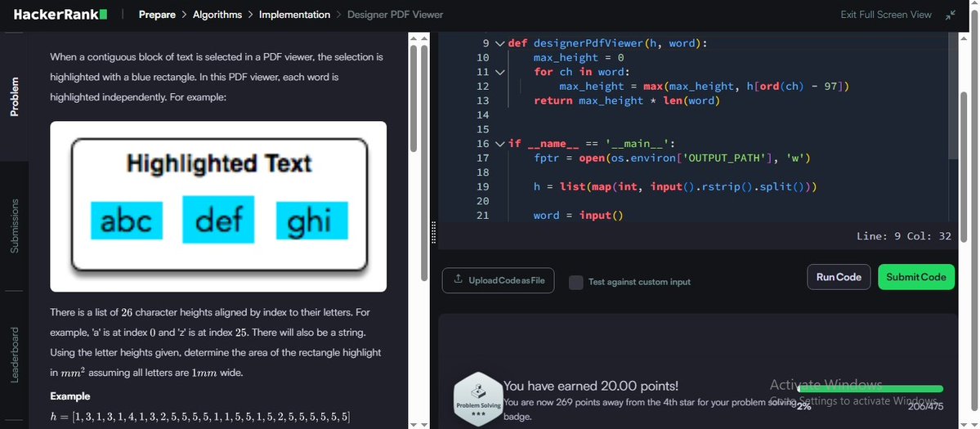This screenshot has height=429, width=980.
Task: Click the upload icon in Upload Code as File
Action: click(x=459, y=279)
